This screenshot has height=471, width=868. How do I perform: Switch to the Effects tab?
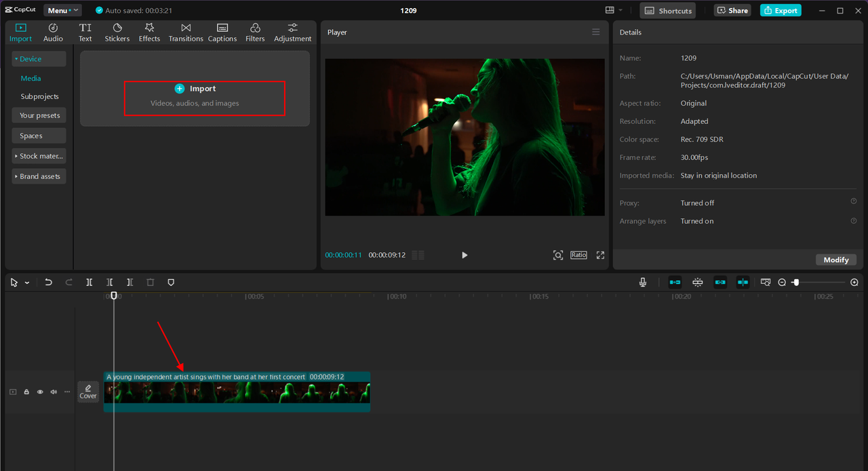(x=149, y=32)
